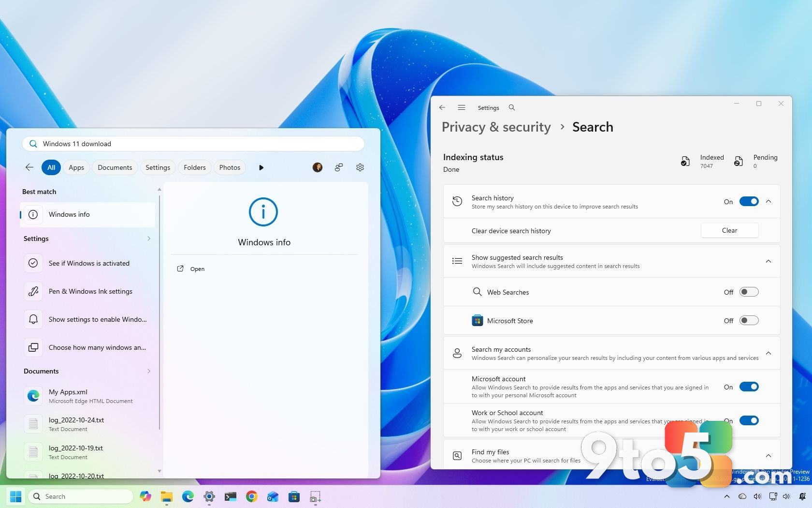Click Open for Windows info
The width and height of the screenshot is (812, 508).
[x=197, y=269]
